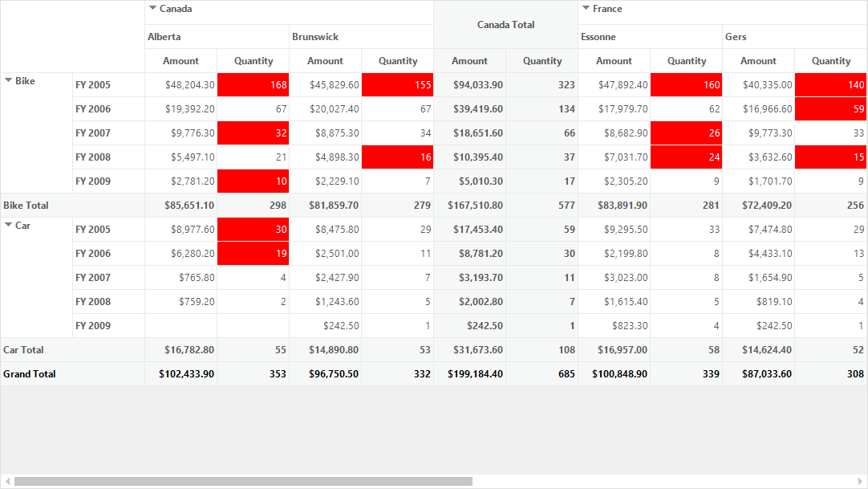Select the cell $94,033.90

[469, 85]
